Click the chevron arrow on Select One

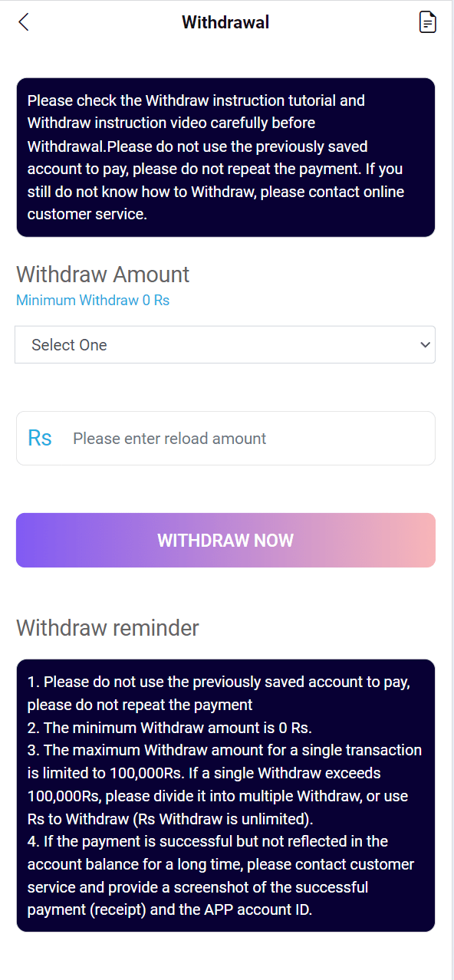pyautogui.click(x=426, y=345)
